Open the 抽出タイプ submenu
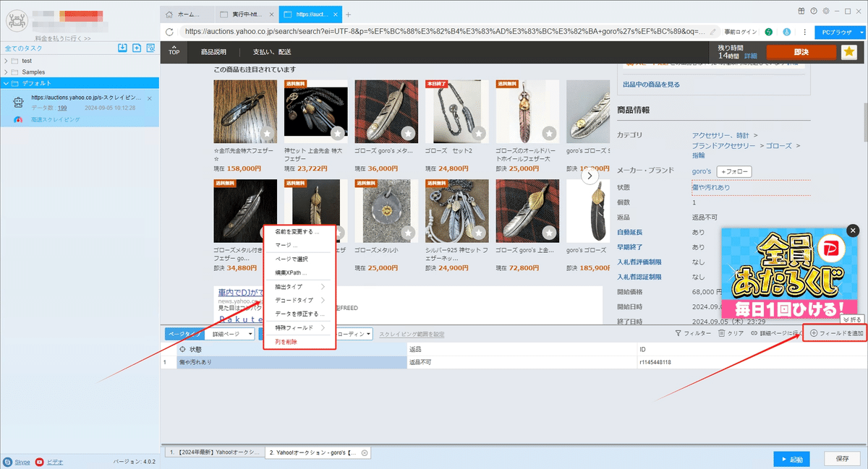This screenshot has width=868, height=469. pyautogui.click(x=298, y=287)
